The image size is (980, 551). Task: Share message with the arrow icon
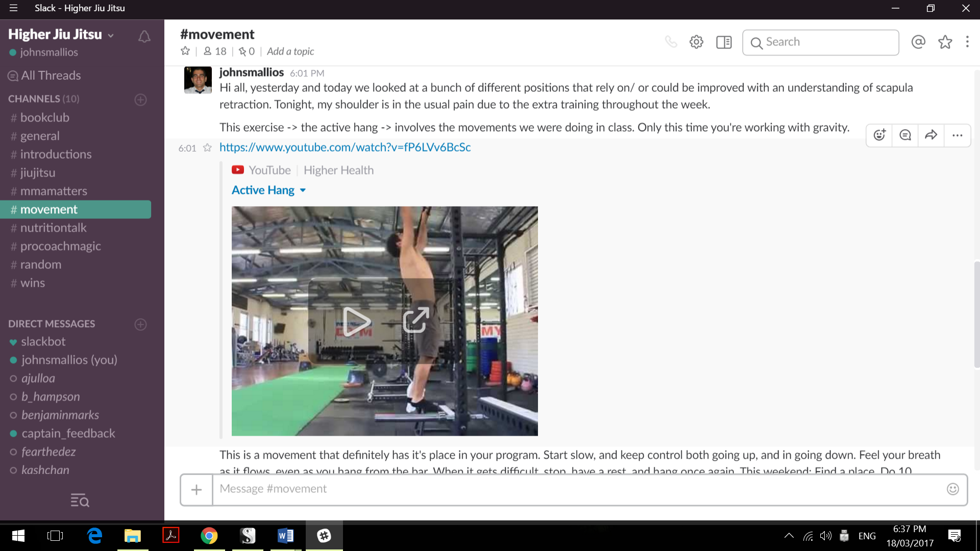point(931,135)
